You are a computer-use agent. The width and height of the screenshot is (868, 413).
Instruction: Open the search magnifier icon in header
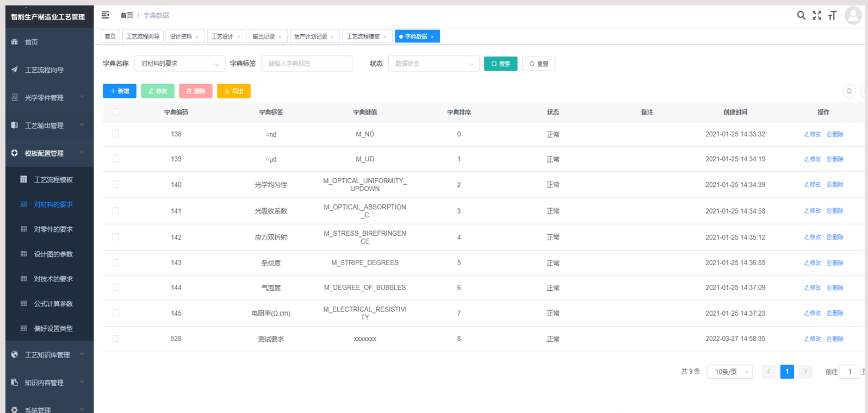point(801,15)
